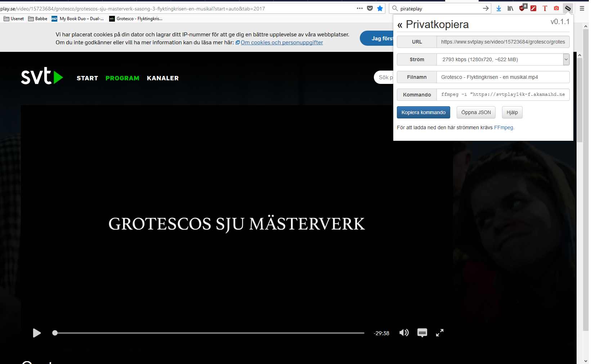Open the red camera screenshot extension
Screen dimensions: 591x364
tap(556, 8)
